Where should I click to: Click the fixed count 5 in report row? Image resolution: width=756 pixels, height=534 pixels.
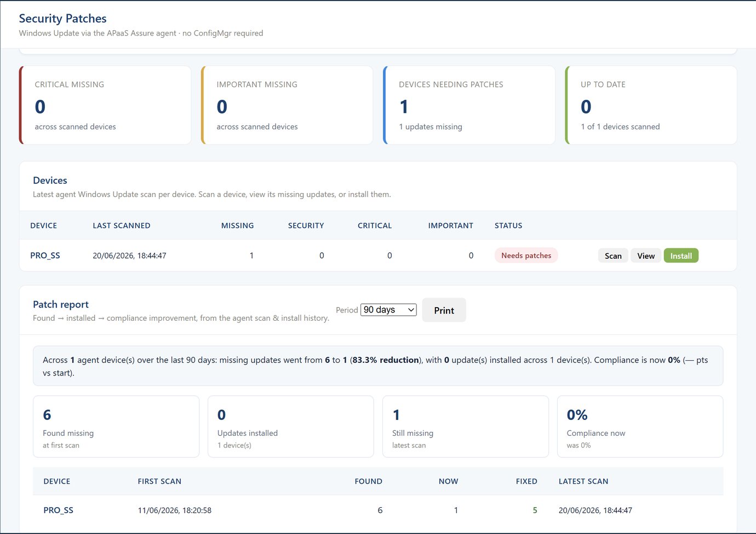point(535,510)
